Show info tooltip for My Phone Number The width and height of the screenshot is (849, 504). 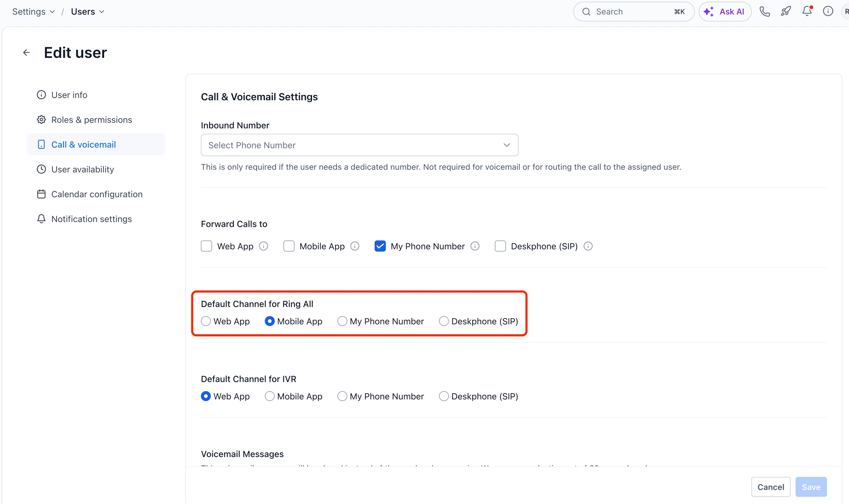pos(475,246)
